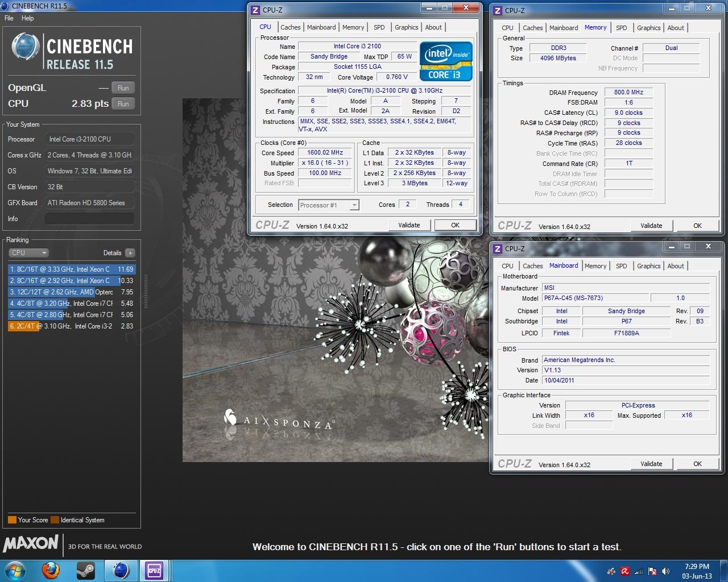The height and width of the screenshot is (582, 728).
Task: Click CPU-Z title icon in the CPU tab window
Action: click(256, 10)
